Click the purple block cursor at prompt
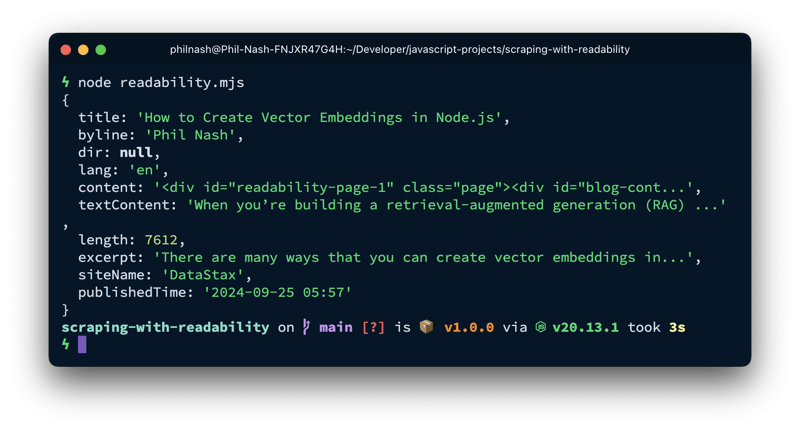The height and width of the screenshot is (431, 800). coord(82,345)
